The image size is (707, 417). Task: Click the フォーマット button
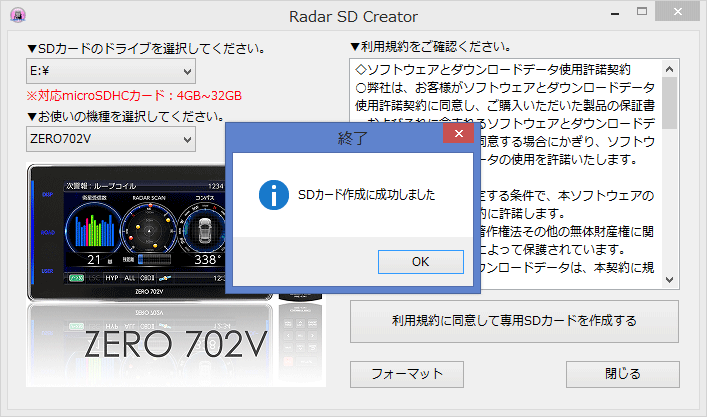point(407,374)
